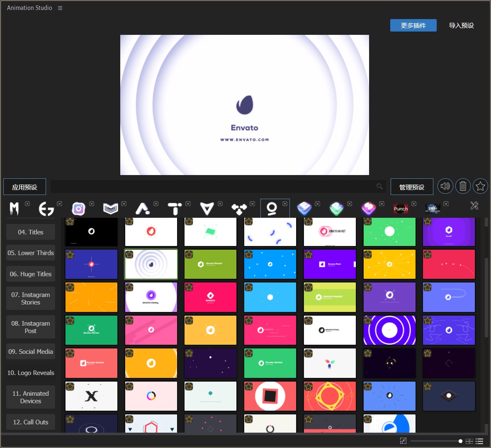The height and width of the screenshot is (448, 491).
Task: Select the yellow radial-lines thumbnail
Action: [389, 264]
